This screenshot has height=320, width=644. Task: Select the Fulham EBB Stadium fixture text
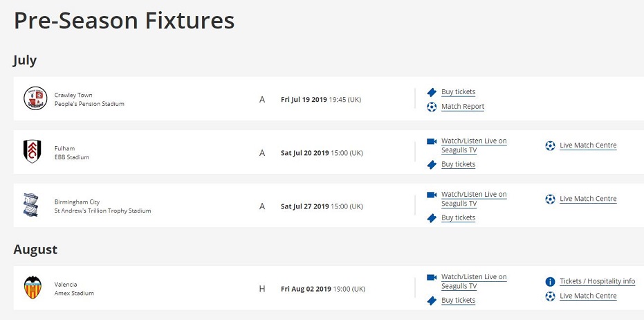[72, 152]
